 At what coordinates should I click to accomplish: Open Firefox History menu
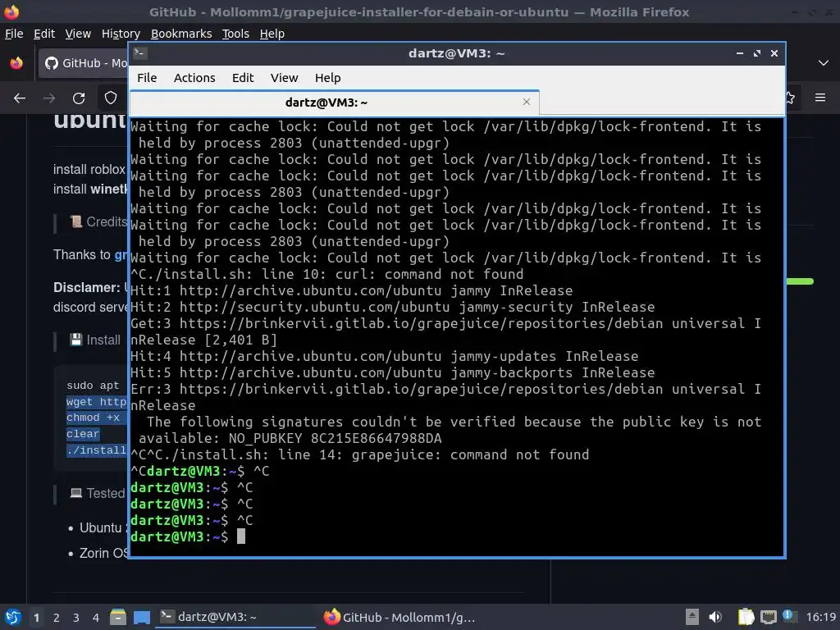121,33
